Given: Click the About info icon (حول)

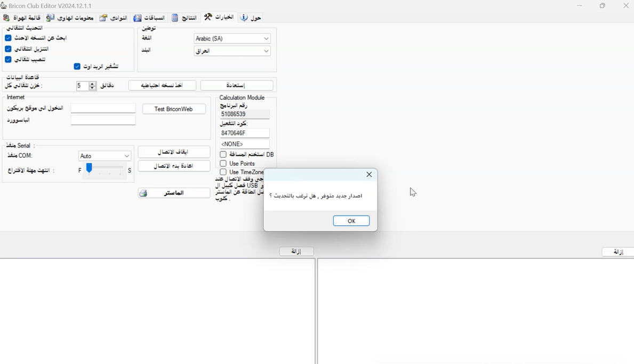Looking at the screenshot, I should 244,18.
